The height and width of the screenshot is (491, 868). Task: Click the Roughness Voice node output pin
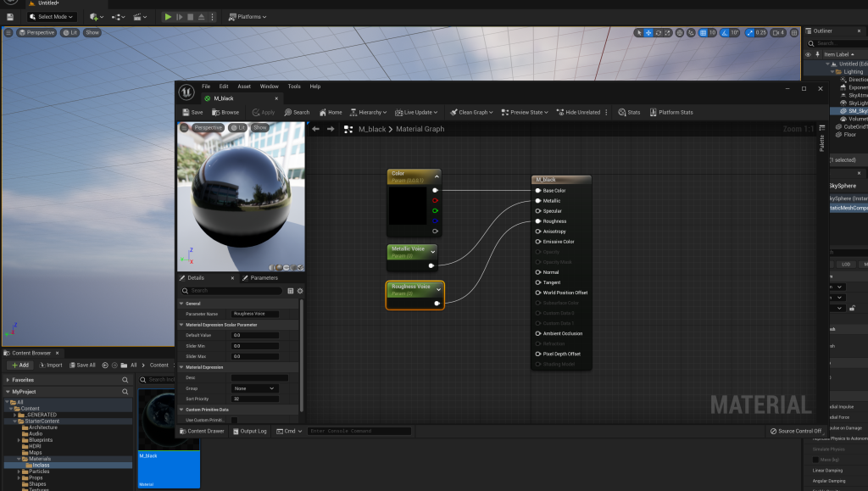tap(437, 304)
